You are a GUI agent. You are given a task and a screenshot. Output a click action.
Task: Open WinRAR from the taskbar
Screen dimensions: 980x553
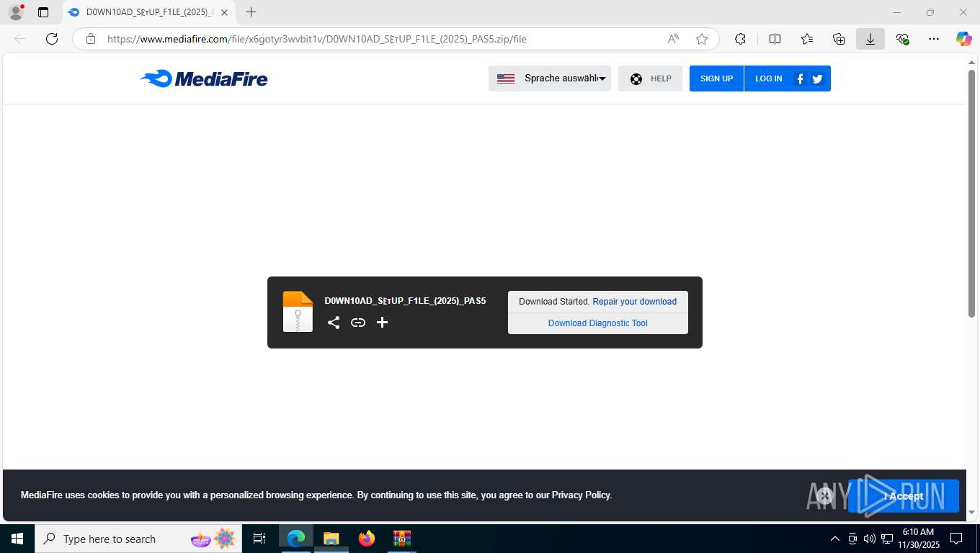click(401, 539)
